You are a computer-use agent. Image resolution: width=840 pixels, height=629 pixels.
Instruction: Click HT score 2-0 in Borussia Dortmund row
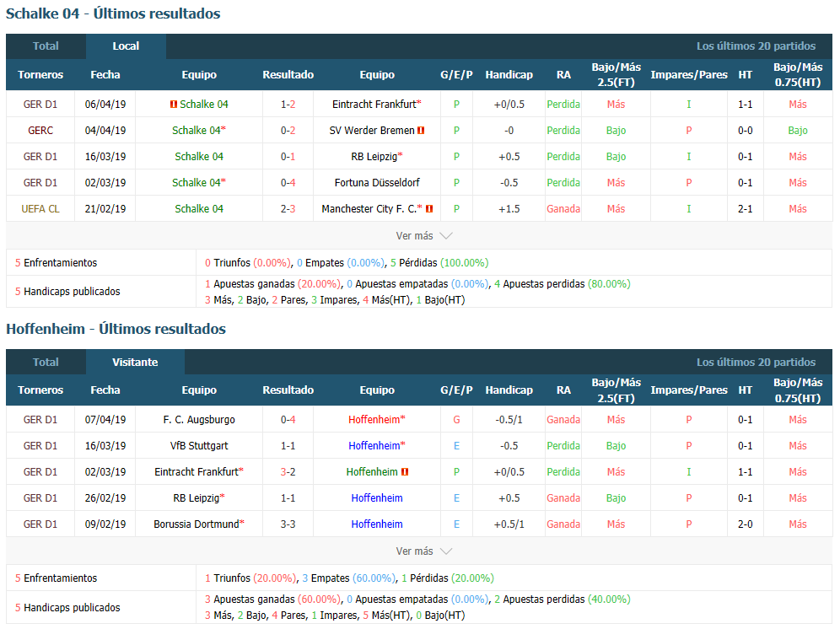coord(746,524)
